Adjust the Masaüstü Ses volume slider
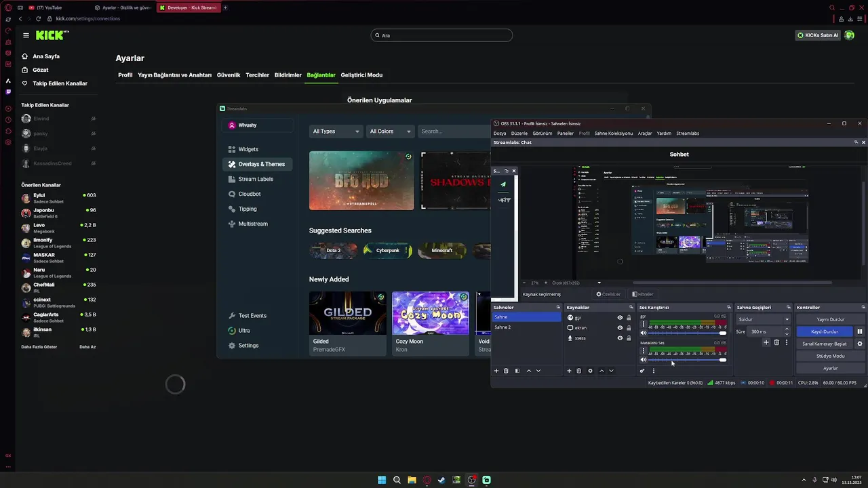This screenshot has height=488, width=868. 687,359
